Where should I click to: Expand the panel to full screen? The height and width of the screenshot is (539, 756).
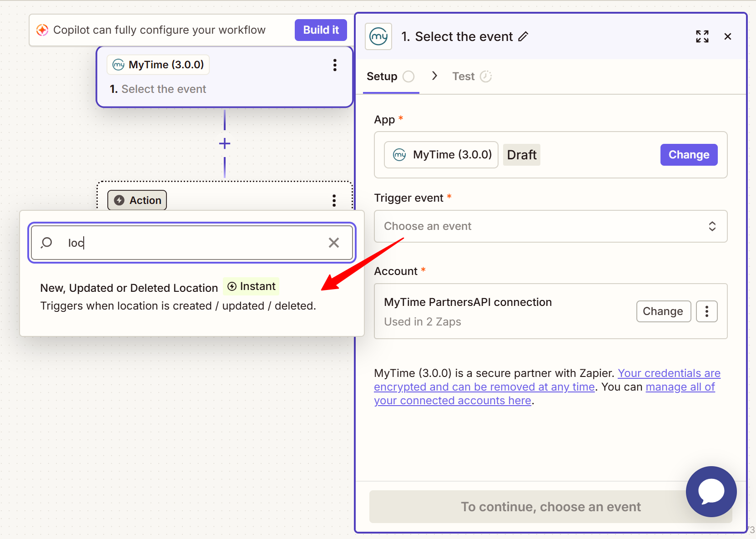(x=702, y=36)
